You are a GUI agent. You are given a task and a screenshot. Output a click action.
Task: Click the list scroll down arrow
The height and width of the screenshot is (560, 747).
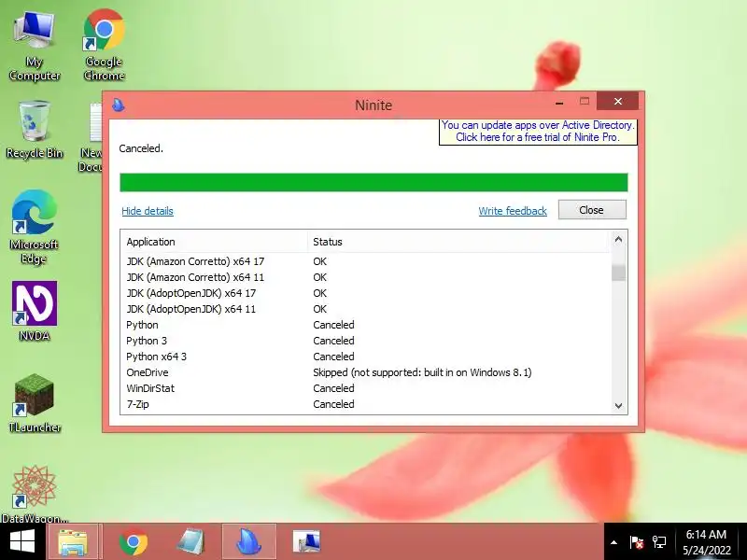click(x=618, y=406)
